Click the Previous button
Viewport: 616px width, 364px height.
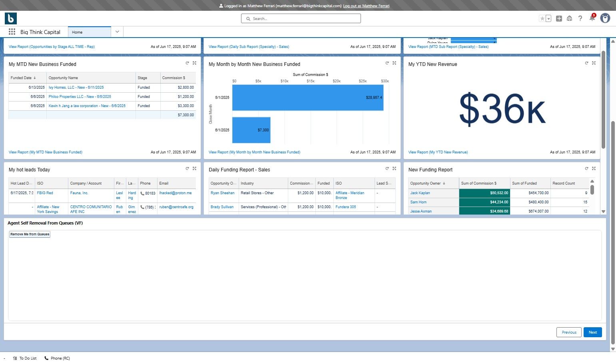coord(569,332)
